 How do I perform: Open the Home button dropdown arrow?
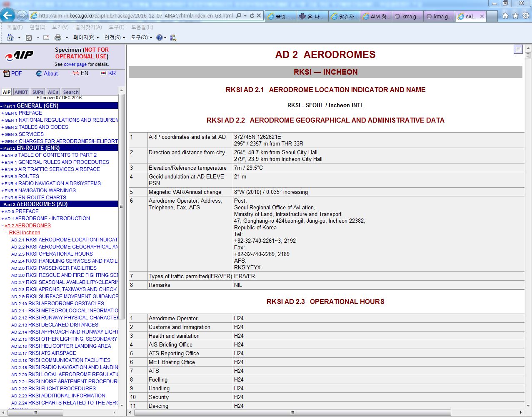[19, 38]
